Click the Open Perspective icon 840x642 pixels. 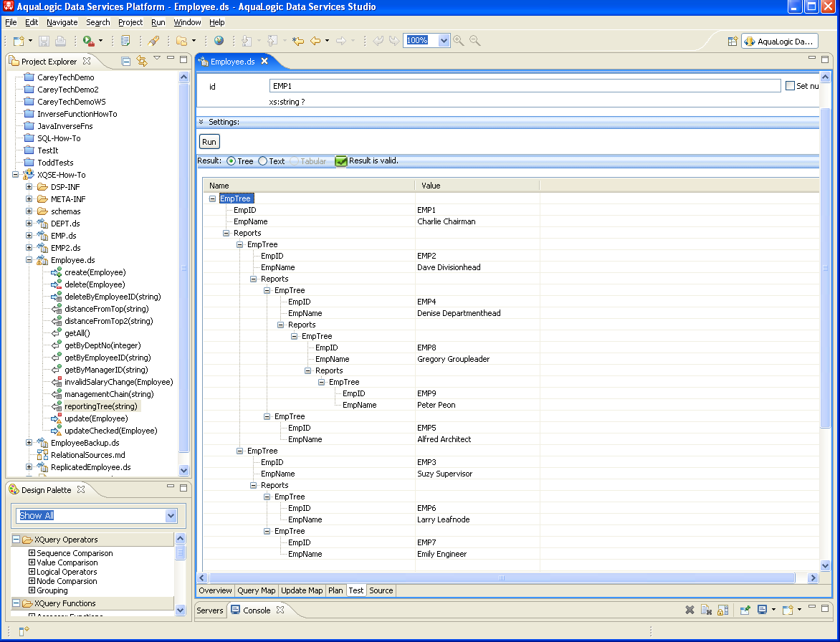pos(732,42)
